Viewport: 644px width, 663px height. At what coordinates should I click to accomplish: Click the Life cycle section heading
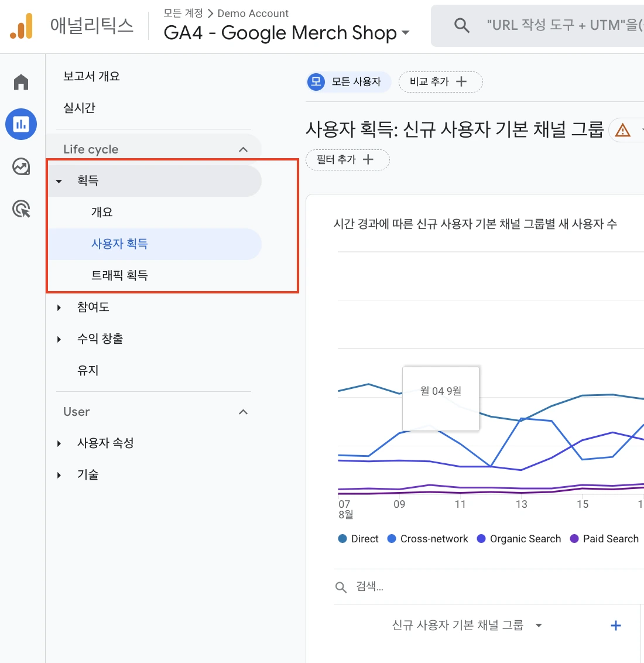[x=91, y=149]
